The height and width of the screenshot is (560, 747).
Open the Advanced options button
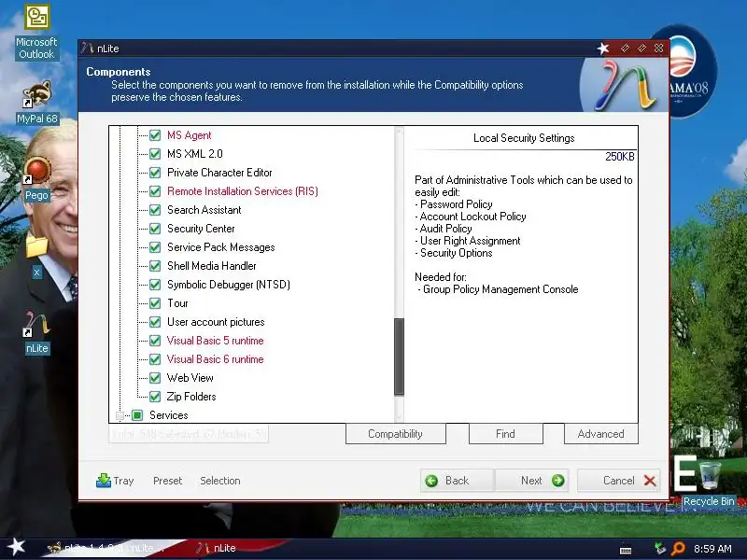pyautogui.click(x=600, y=434)
